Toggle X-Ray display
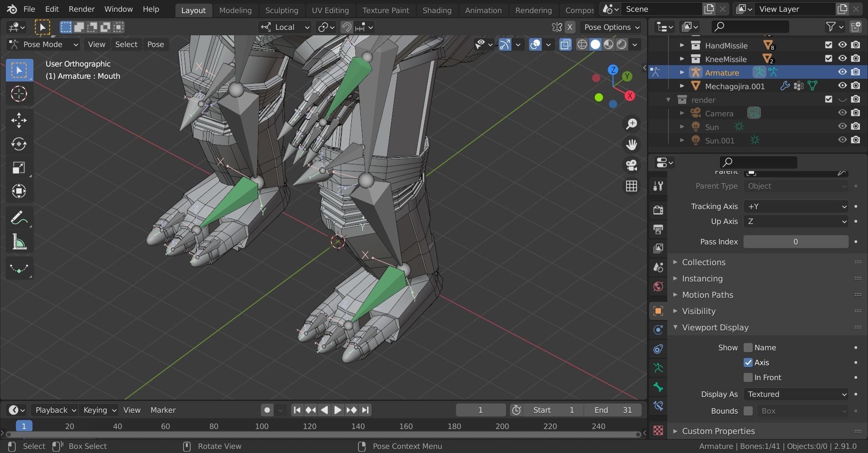Screen dimensions: 868x453 point(565,44)
